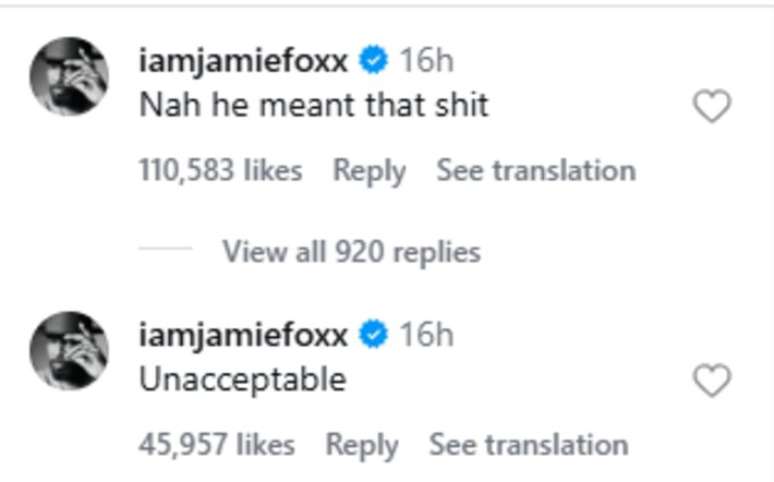
Task: Expand View all 920 replies
Action: pyautogui.click(x=351, y=251)
